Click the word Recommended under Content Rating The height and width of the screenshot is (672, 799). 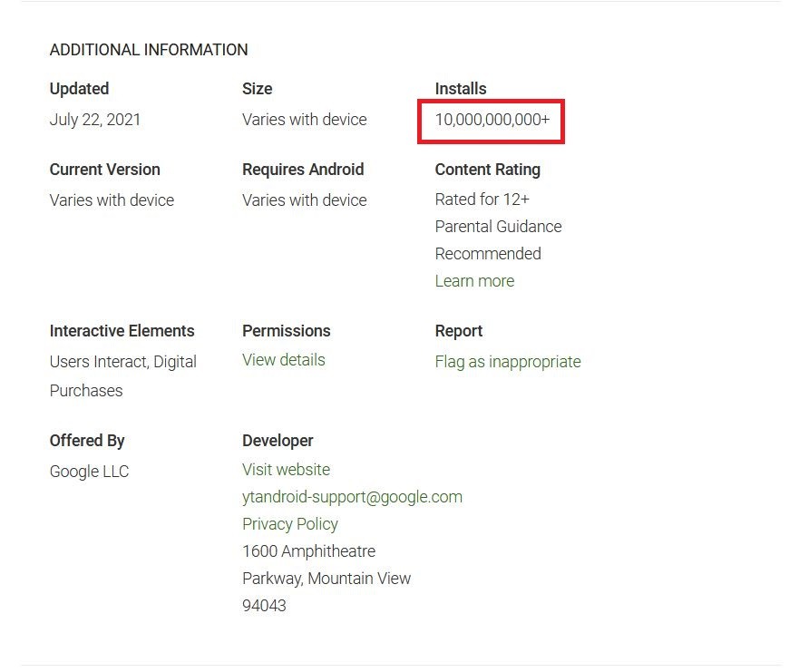click(488, 254)
